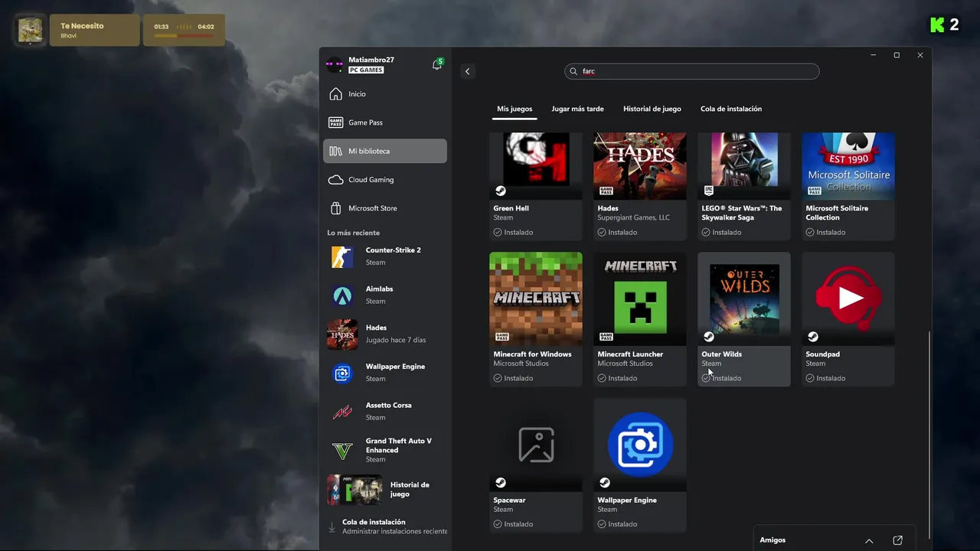This screenshot has height=551, width=980.
Task: Click the back arrow button
Action: click(468, 71)
